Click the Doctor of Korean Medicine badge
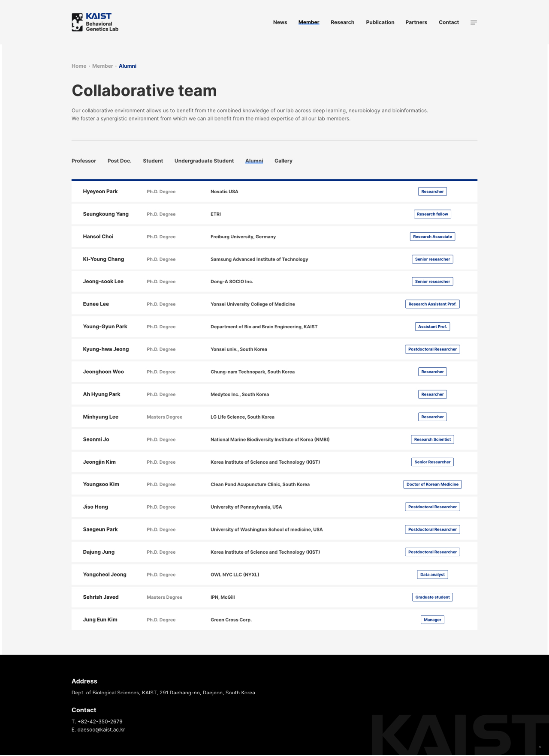549x756 pixels. coord(432,484)
